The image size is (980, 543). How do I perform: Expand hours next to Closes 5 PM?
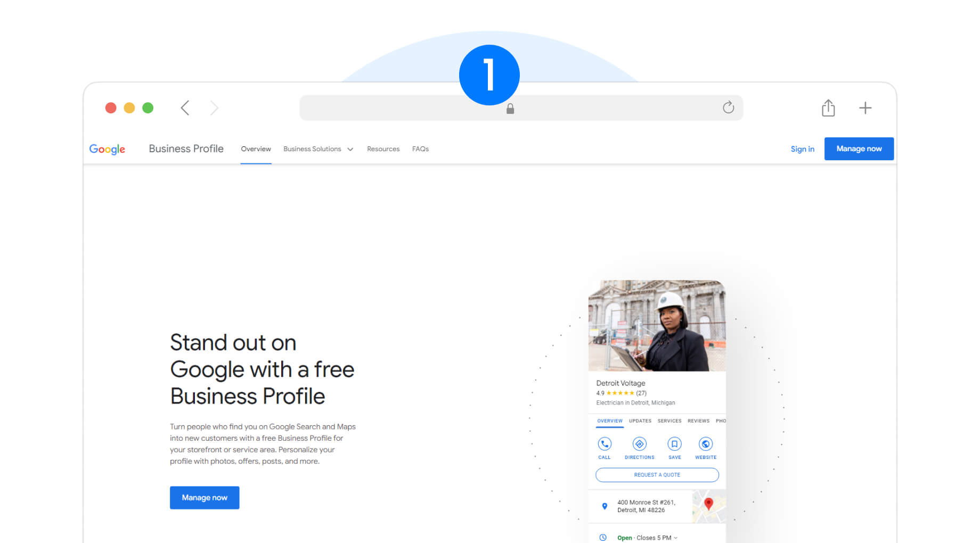676,538
